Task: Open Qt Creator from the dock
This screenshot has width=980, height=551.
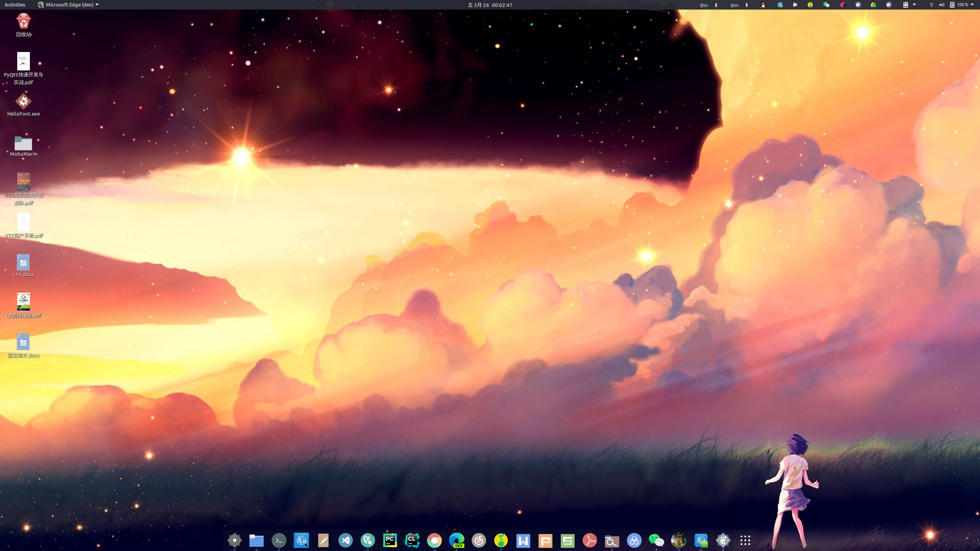Action: coord(367,540)
